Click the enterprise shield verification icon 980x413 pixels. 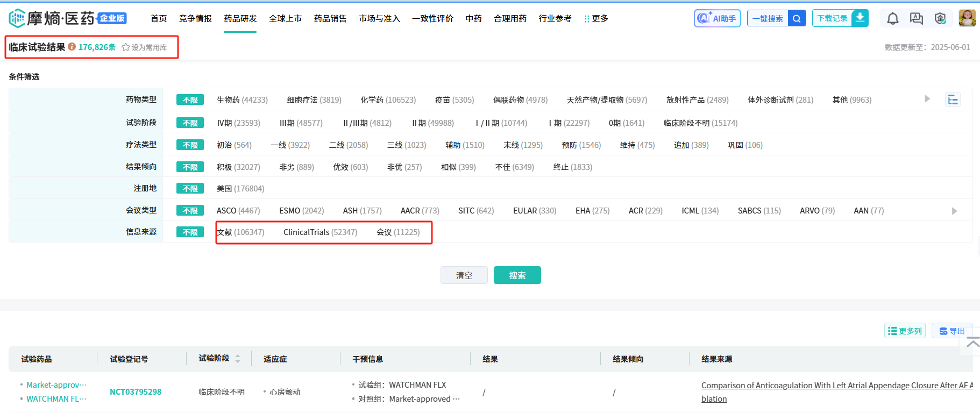pos(940,19)
